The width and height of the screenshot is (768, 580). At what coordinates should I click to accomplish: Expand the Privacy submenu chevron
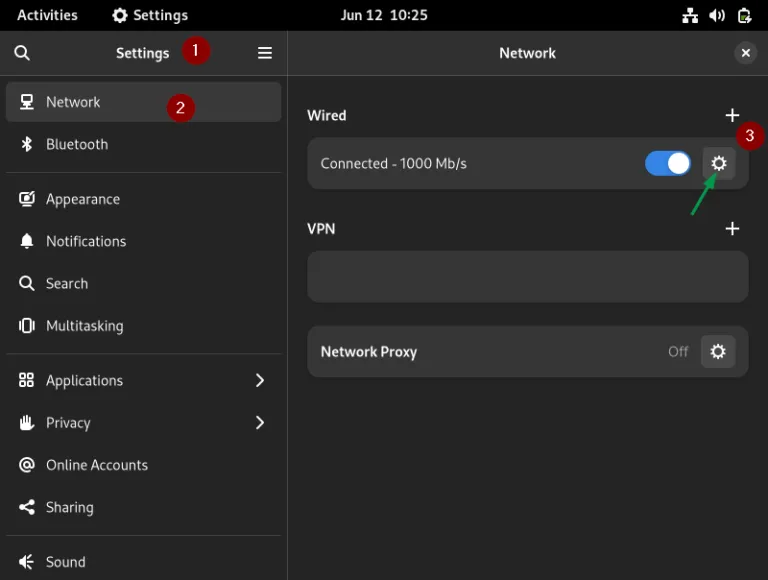pyautogui.click(x=260, y=422)
